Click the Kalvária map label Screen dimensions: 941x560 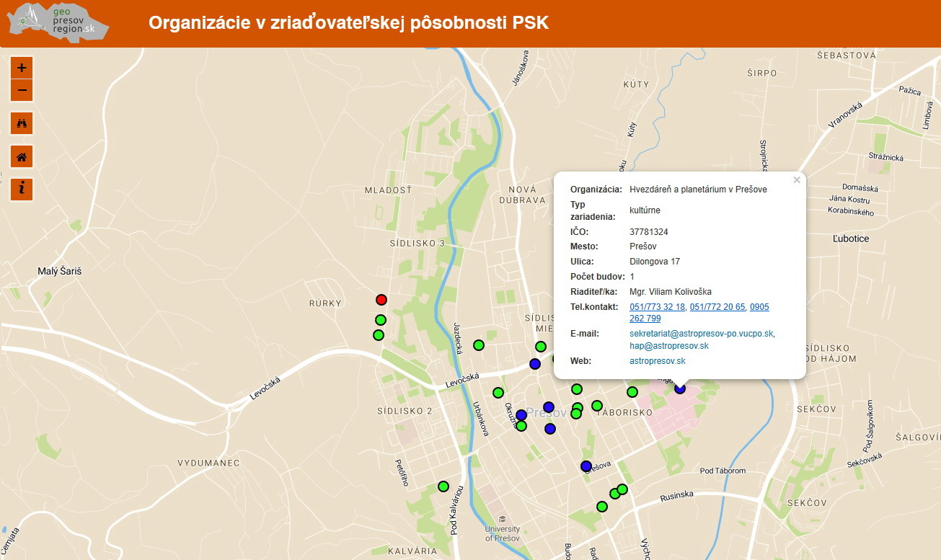pyautogui.click(x=412, y=551)
